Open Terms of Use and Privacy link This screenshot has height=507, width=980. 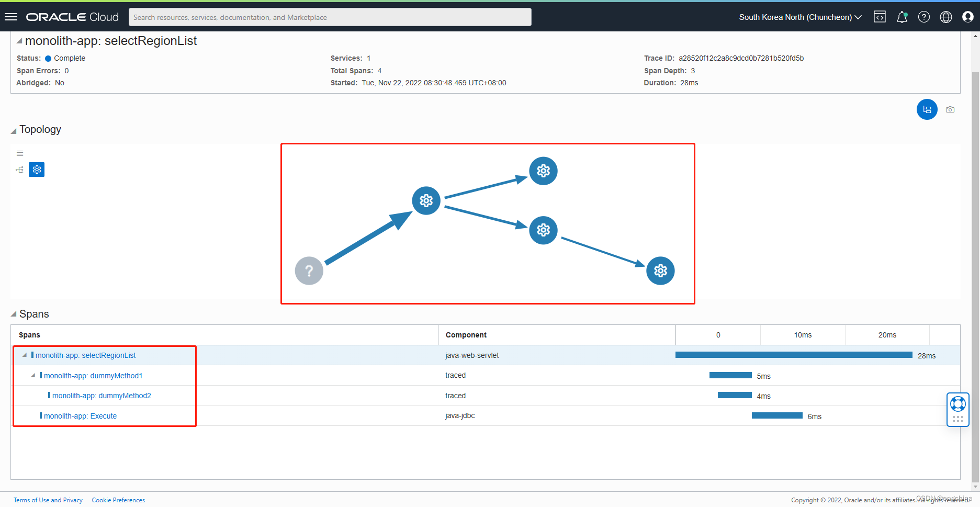click(x=48, y=500)
